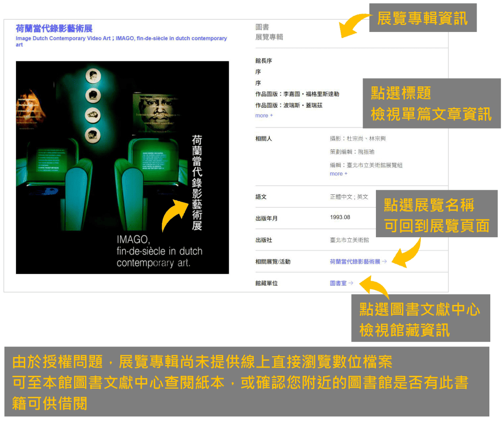Click the English subtitle Image Dutch Contemporary Video Art
504x422 pixels.
tap(119, 38)
